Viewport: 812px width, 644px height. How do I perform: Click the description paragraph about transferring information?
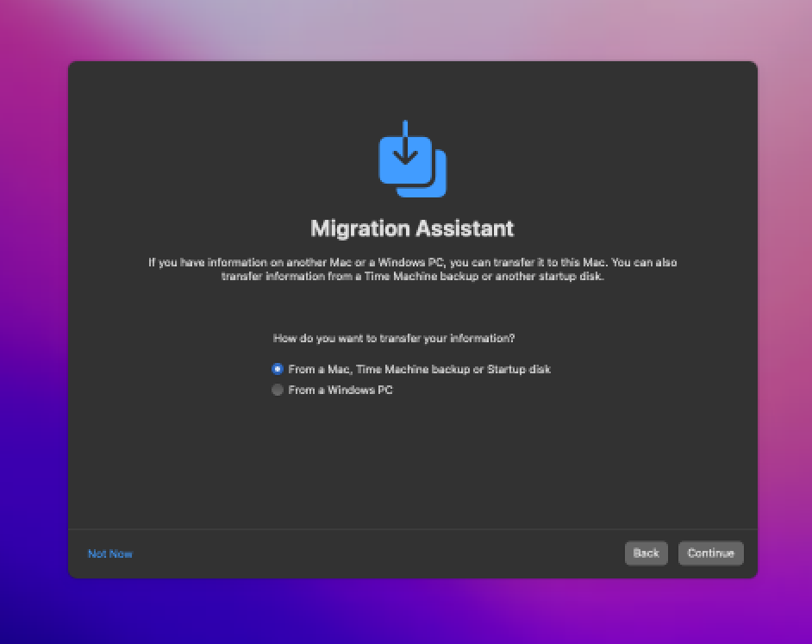click(x=412, y=269)
